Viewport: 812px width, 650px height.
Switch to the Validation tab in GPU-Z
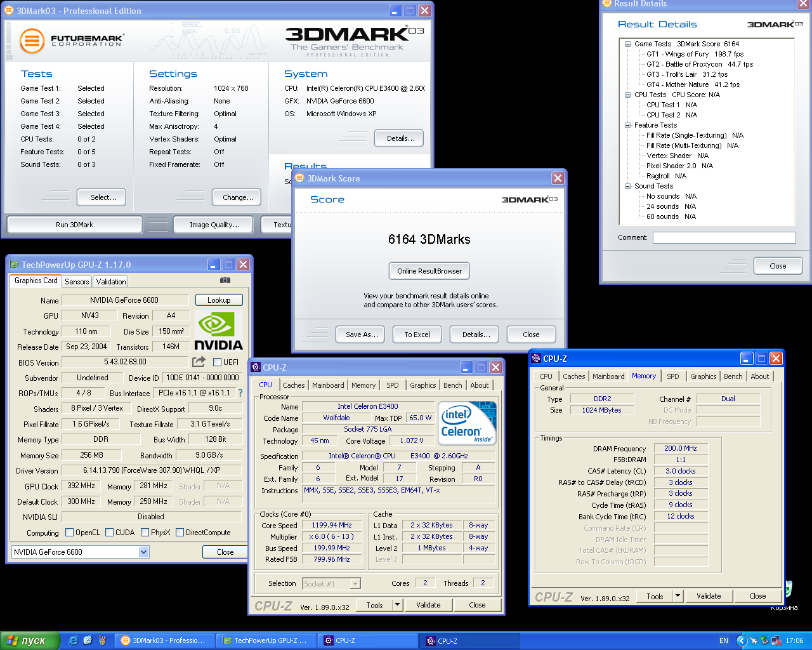click(111, 282)
